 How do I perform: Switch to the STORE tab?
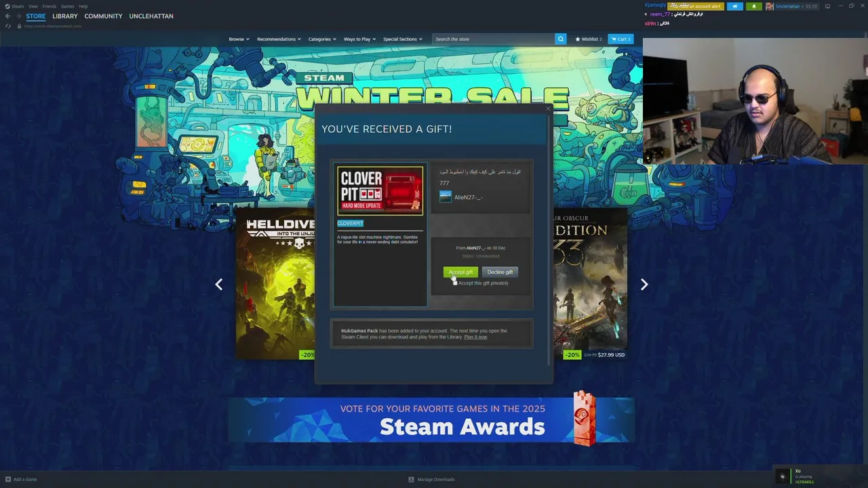click(x=36, y=16)
